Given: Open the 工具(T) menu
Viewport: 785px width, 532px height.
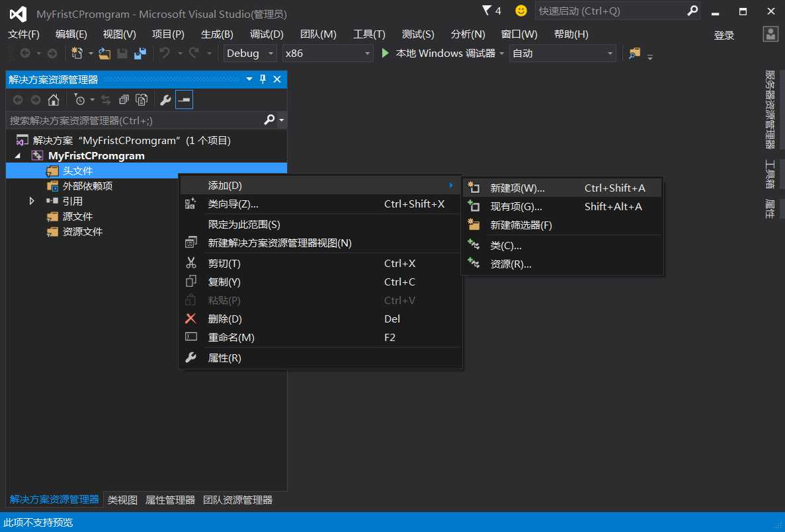Looking at the screenshot, I should pyautogui.click(x=369, y=34).
